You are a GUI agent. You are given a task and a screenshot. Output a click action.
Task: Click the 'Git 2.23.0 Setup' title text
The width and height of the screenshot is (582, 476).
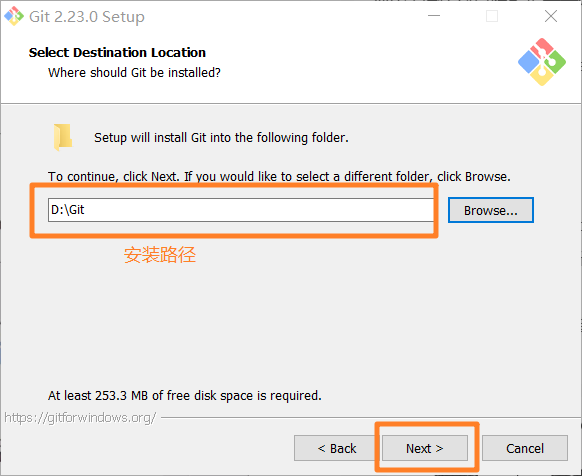(x=87, y=17)
